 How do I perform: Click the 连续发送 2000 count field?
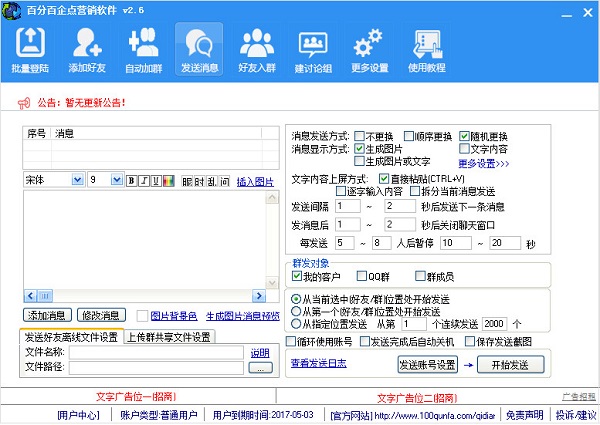point(495,324)
